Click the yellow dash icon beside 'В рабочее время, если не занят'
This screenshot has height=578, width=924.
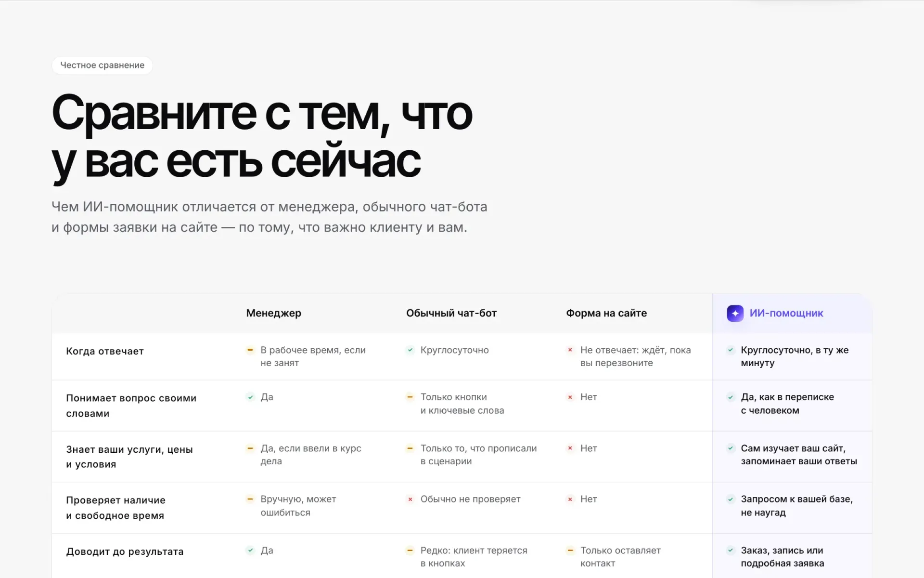pos(250,350)
